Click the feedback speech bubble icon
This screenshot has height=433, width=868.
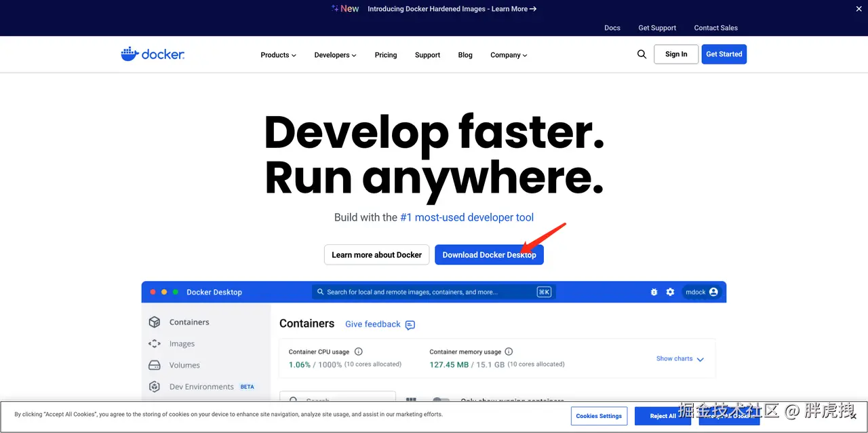[410, 325]
